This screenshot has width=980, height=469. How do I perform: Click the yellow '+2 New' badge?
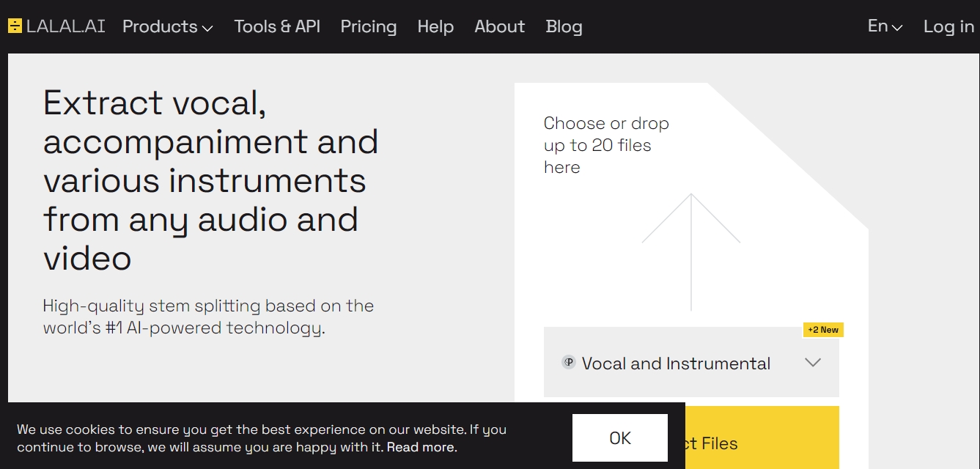click(823, 330)
